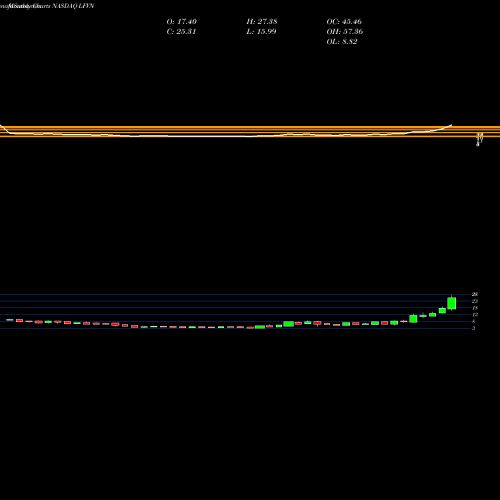Image resolution: width=500 pixels, height=500 pixels.
Task: Select the high value H: 27.38
Action: pos(262,22)
